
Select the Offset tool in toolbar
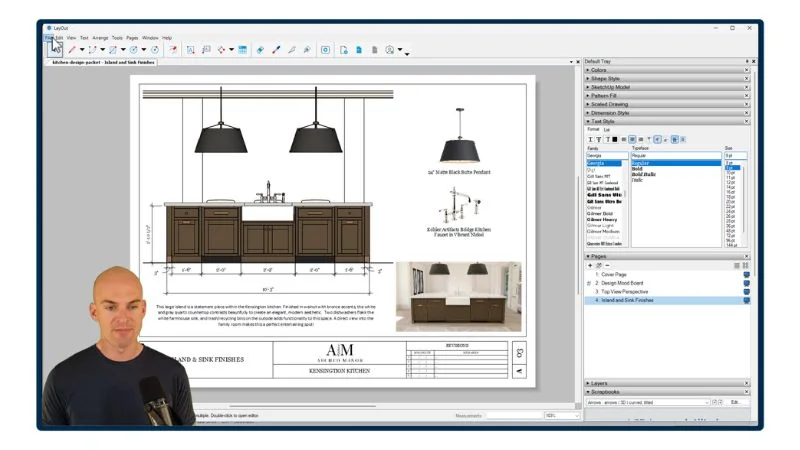point(173,50)
